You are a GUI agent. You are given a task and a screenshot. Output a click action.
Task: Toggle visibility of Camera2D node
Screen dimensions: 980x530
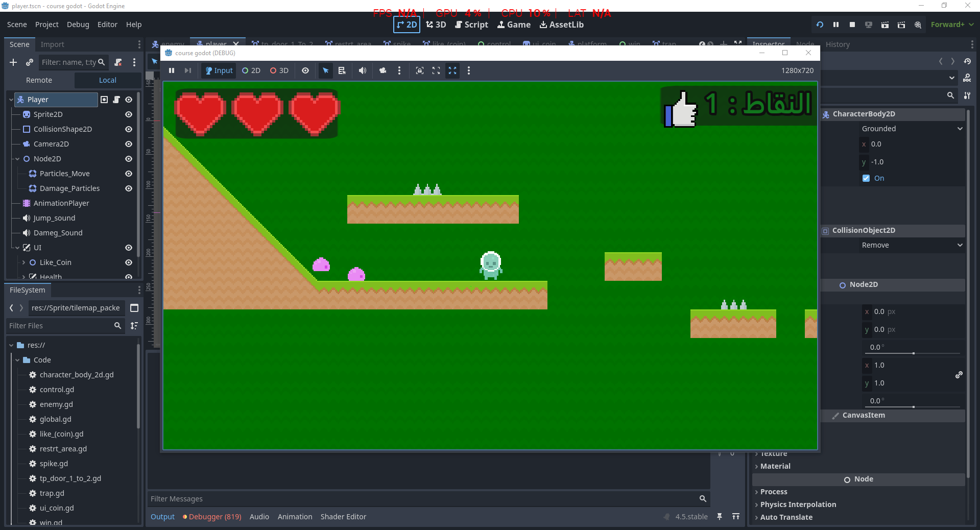point(129,144)
